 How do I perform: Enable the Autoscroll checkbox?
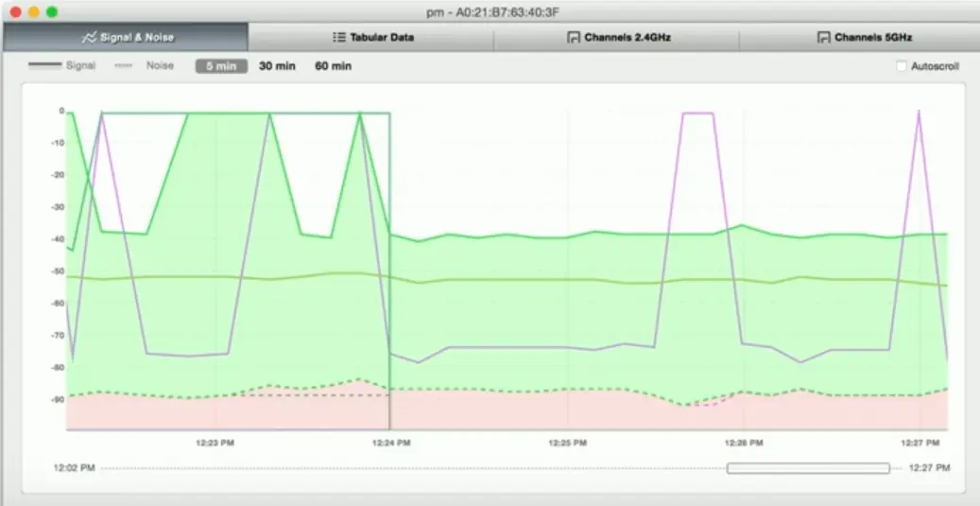902,66
